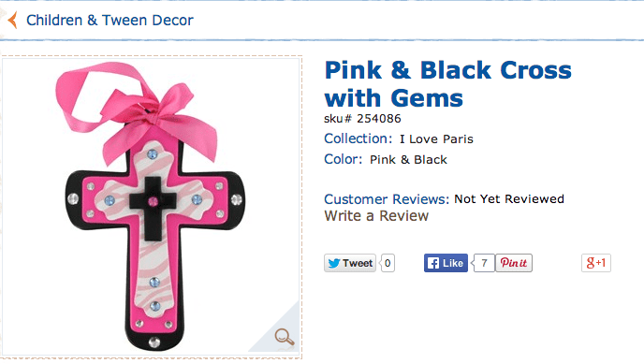
Task: Click the Tweet button label
Action: click(x=358, y=263)
